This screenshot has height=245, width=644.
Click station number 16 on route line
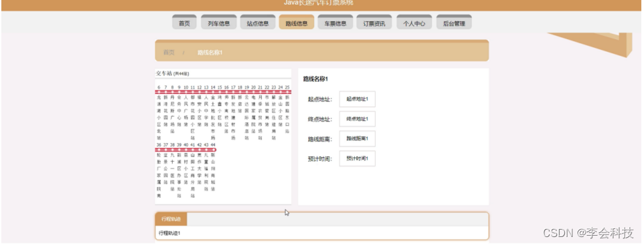click(227, 87)
